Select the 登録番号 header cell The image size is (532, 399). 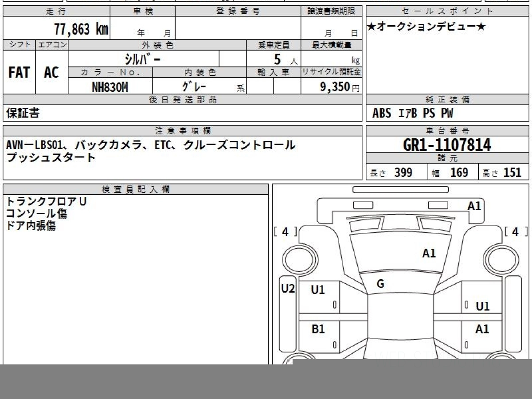[x=238, y=11]
